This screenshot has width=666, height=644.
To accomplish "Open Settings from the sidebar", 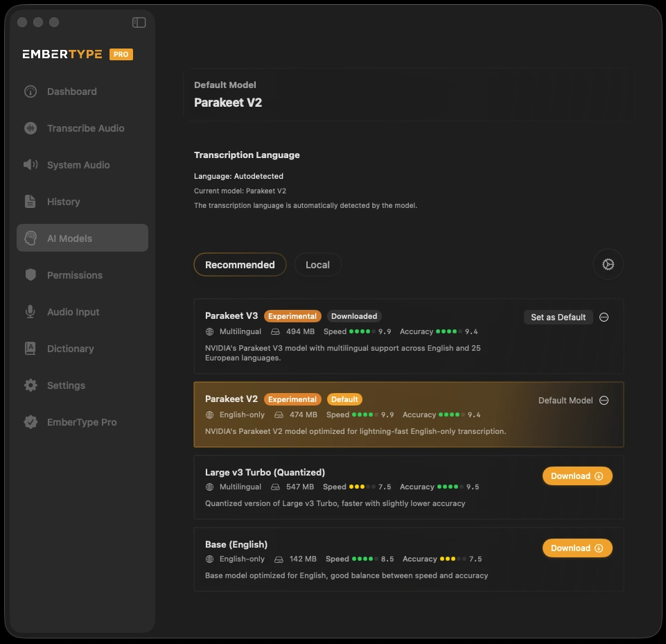I will coord(82,385).
